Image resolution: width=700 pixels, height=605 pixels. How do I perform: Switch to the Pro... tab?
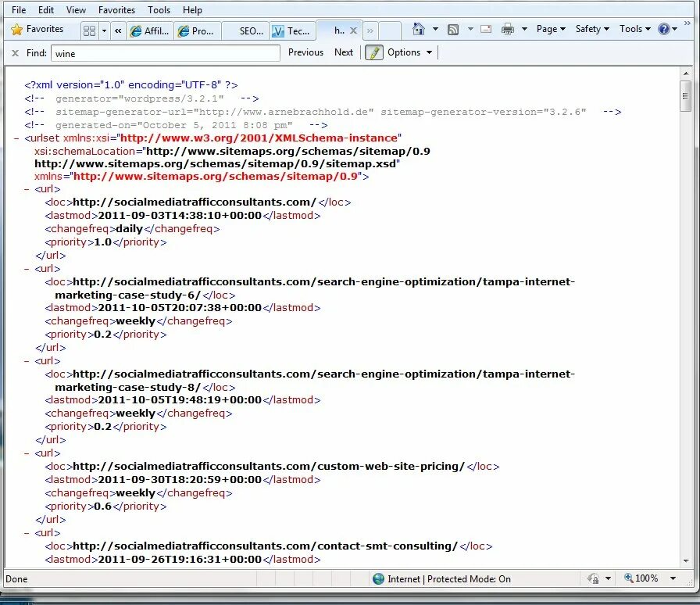click(197, 30)
